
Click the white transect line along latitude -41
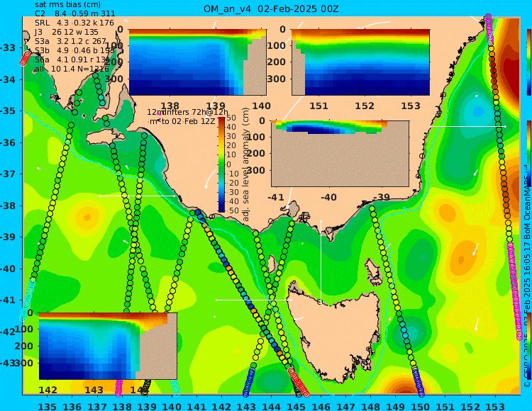(x=254, y=300)
